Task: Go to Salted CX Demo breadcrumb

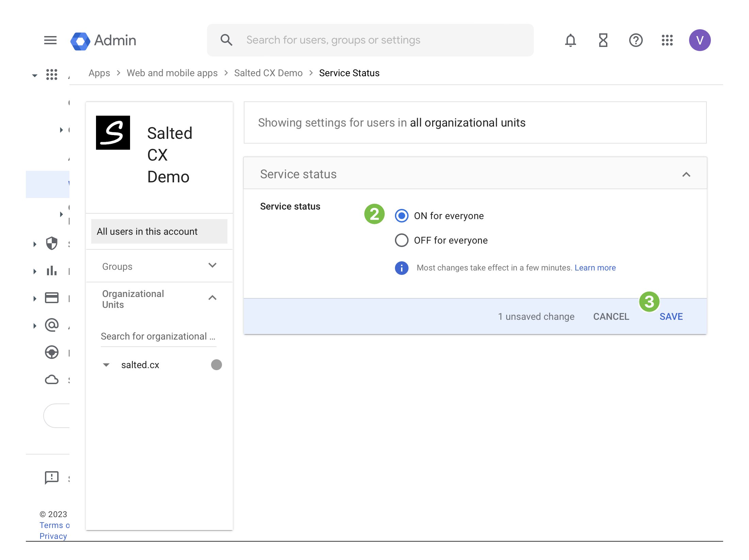Action: point(268,73)
